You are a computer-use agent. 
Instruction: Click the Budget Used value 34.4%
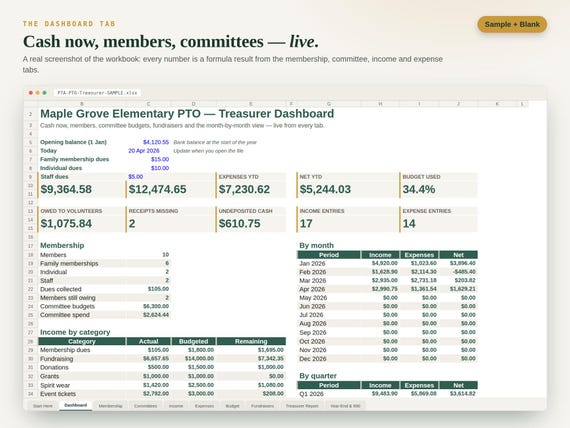click(x=419, y=189)
